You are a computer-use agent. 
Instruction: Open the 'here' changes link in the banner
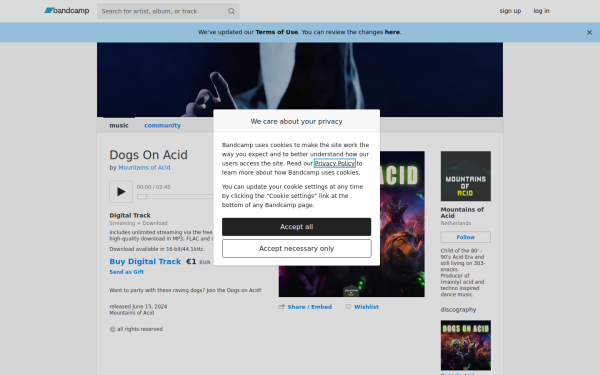tap(392, 32)
